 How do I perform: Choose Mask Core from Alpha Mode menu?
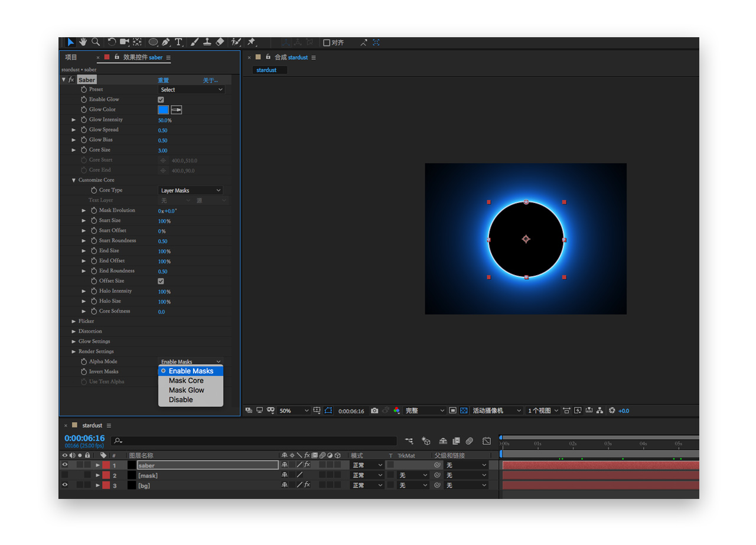click(x=191, y=381)
